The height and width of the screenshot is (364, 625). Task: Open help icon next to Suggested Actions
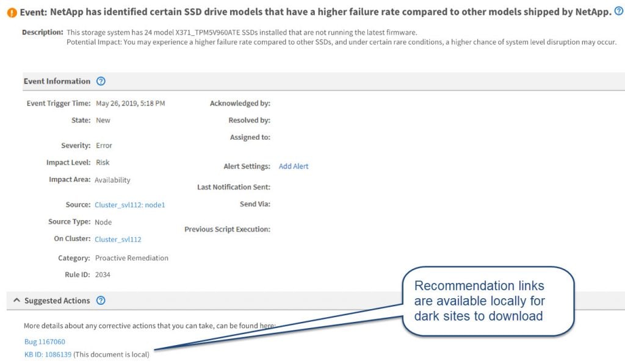[101, 301]
